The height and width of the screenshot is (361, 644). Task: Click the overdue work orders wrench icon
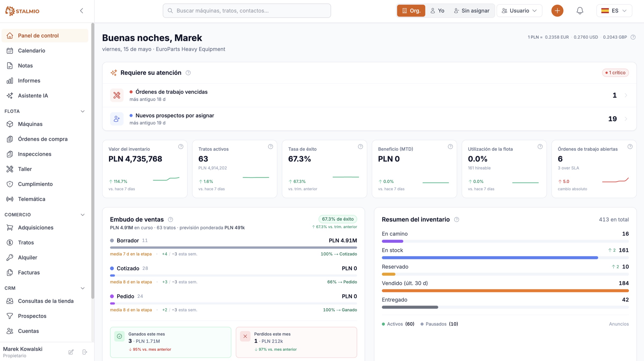(x=117, y=95)
